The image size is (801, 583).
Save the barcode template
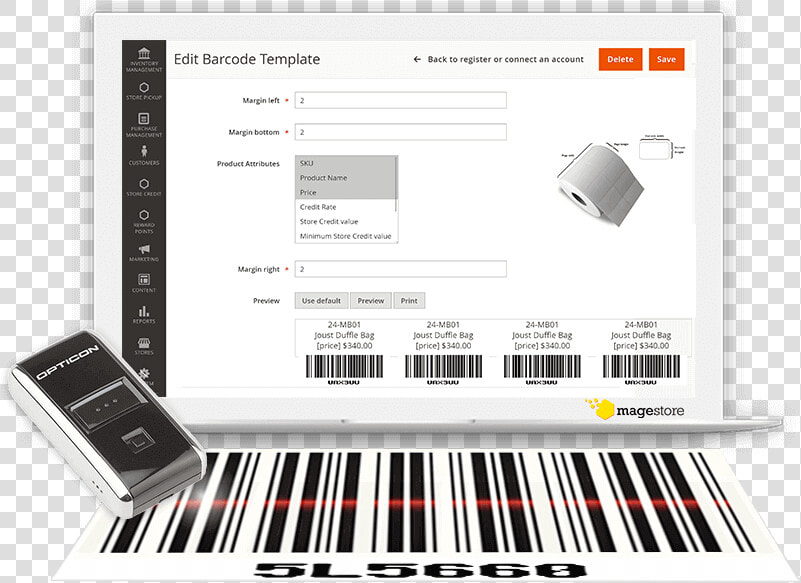[666, 59]
